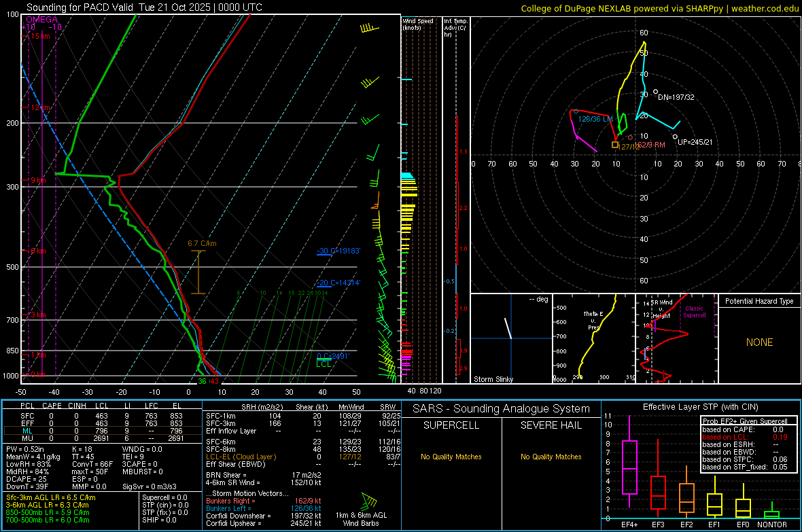This screenshot has width=802, height=532.
Task: Click the green LCL marker label
Action: click(324, 364)
